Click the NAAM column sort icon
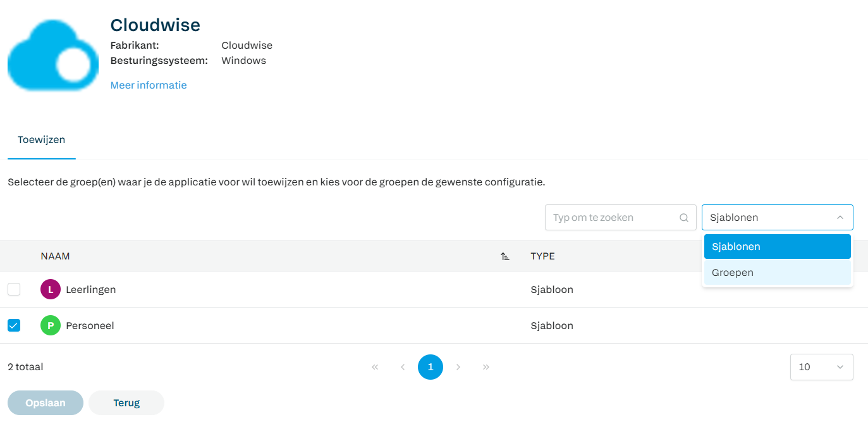868x424 pixels. tap(504, 256)
